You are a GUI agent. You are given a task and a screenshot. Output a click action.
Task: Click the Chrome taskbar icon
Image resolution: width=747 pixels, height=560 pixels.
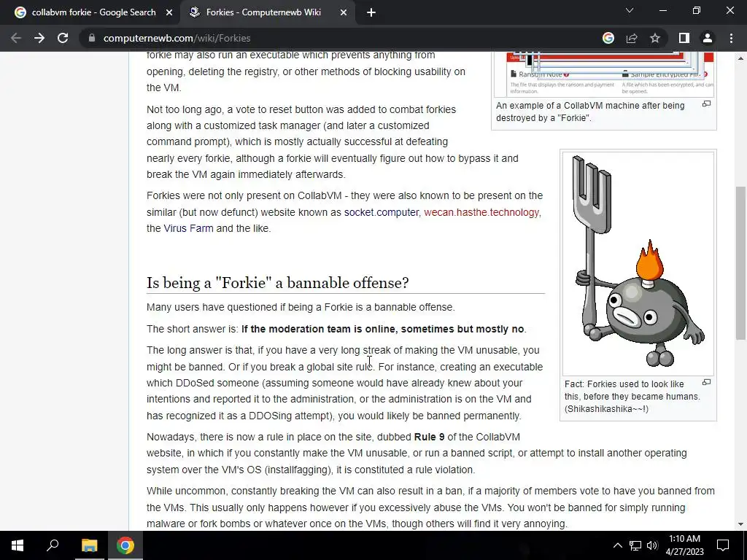125,545
